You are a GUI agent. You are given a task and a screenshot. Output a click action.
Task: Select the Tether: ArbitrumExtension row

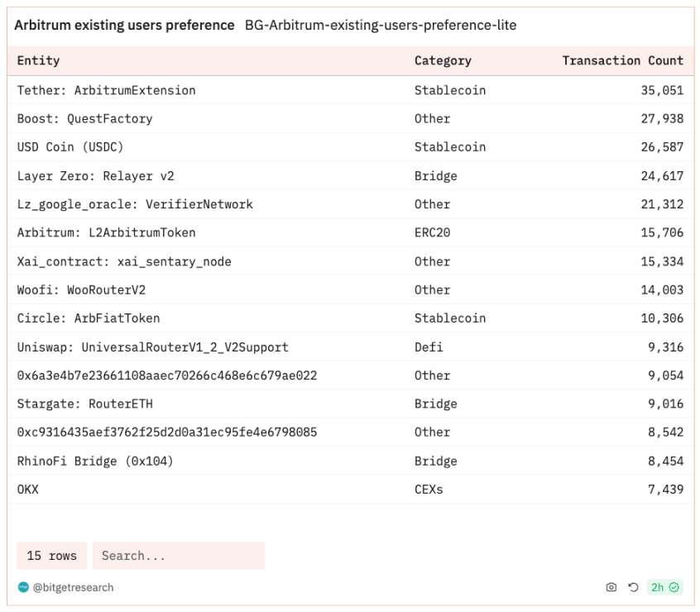[x=106, y=90]
